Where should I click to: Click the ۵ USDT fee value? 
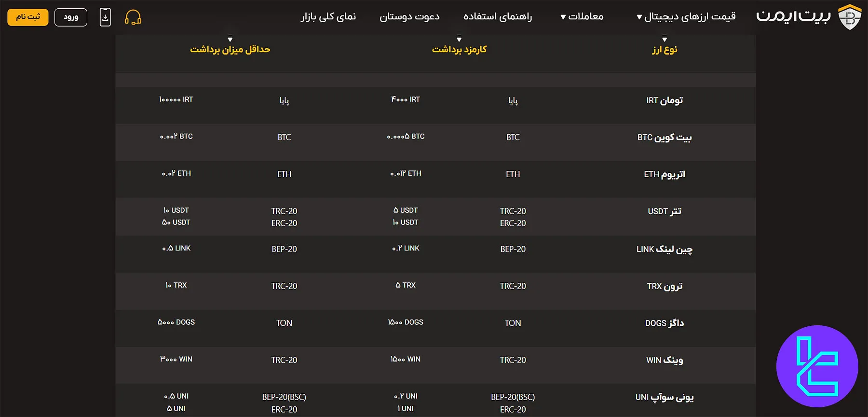(406, 210)
